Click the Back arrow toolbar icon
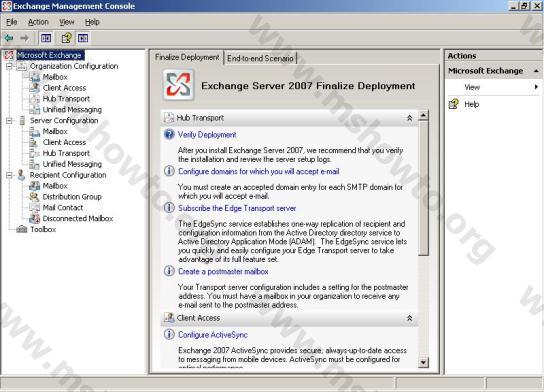The height and width of the screenshot is (392, 544). click(x=9, y=38)
